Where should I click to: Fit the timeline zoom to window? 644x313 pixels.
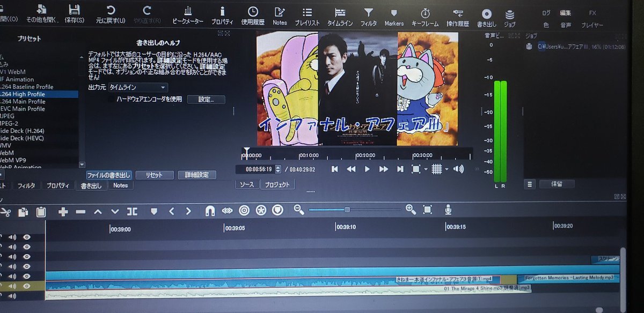[428, 210]
